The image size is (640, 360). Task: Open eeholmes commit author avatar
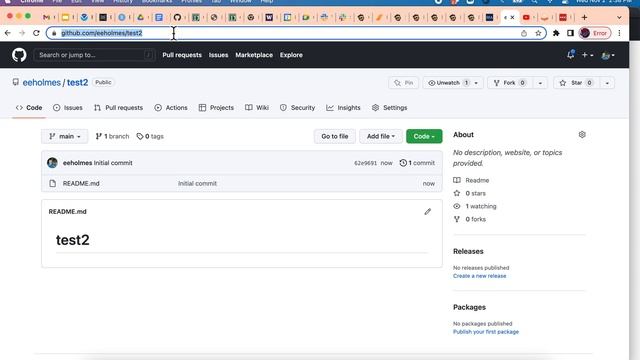point(52,162)
